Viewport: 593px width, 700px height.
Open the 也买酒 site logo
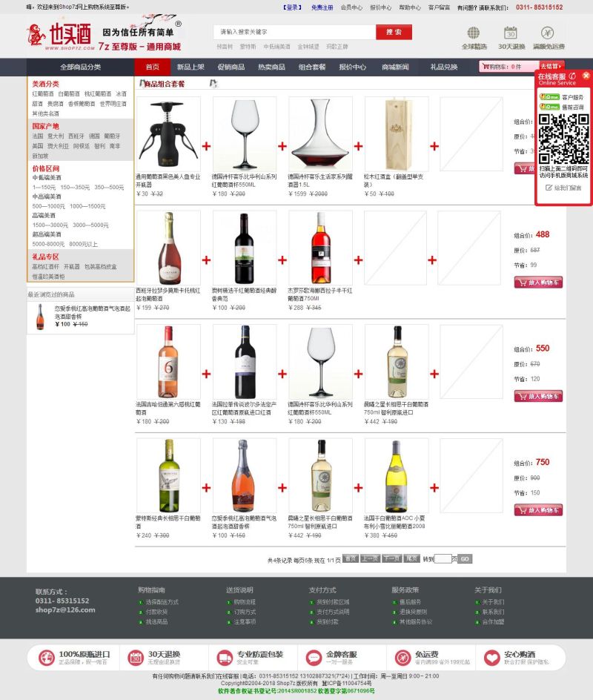(60, 36)
